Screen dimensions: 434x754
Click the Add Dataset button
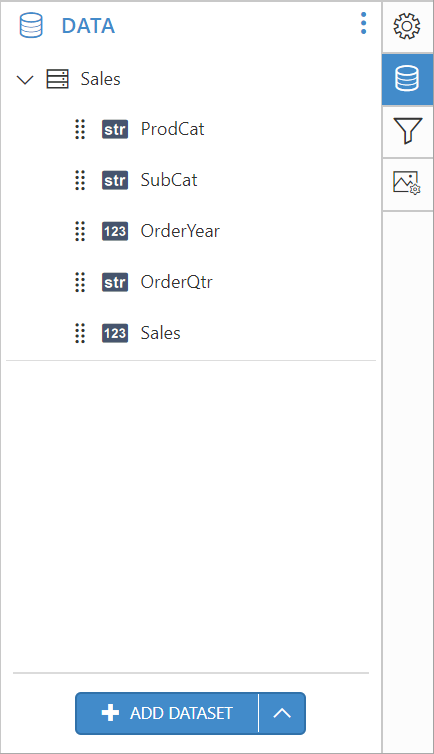tap(167, 713)
